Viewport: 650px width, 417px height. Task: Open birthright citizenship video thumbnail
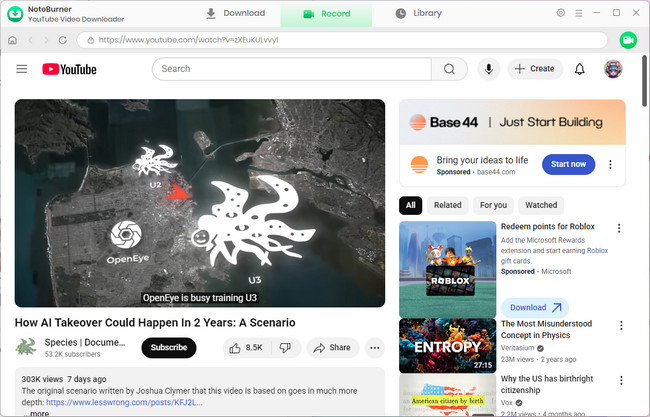[448, 395]
